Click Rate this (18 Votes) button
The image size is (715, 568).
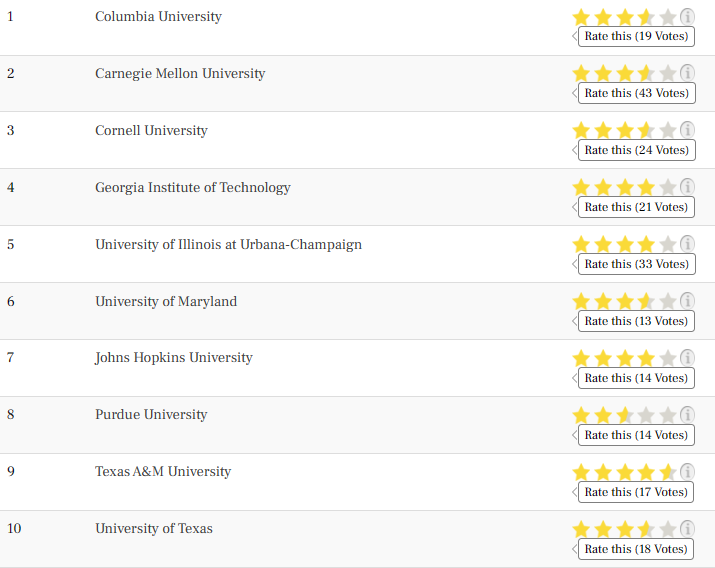(636, 549)
